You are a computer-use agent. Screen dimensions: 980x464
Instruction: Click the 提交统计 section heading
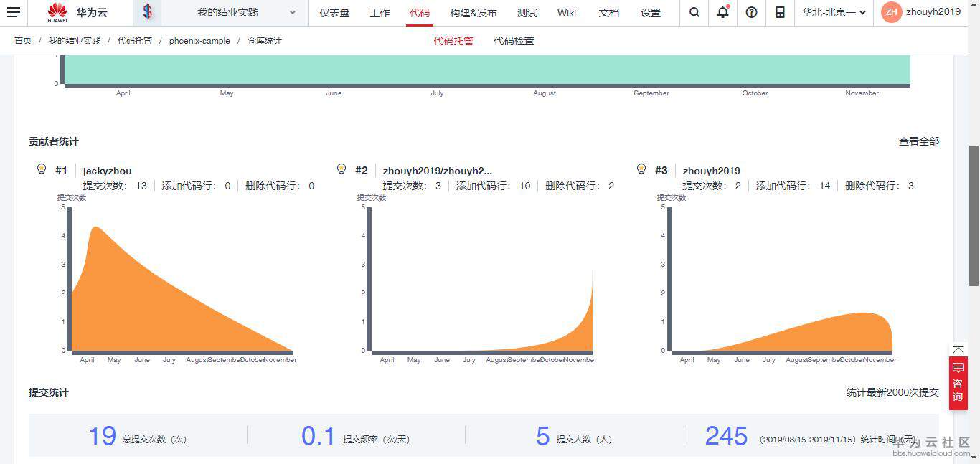(49, 392)
